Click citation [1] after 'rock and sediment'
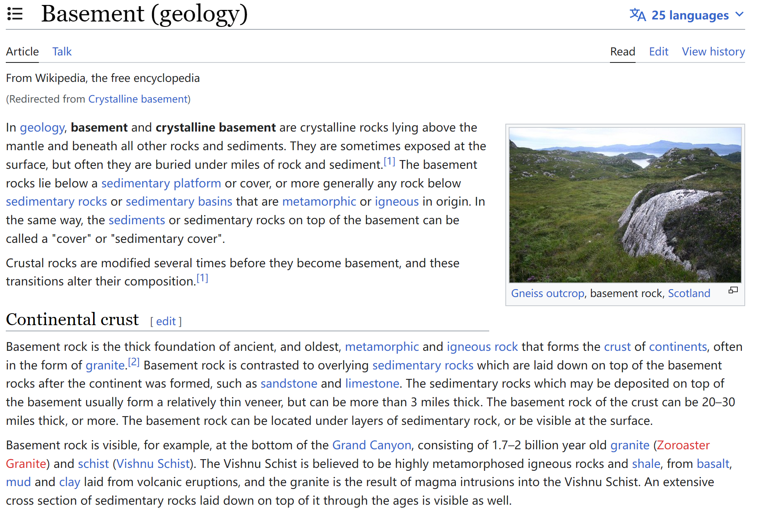The height and width of the screenshot is (532, 758). coord(390,162)
